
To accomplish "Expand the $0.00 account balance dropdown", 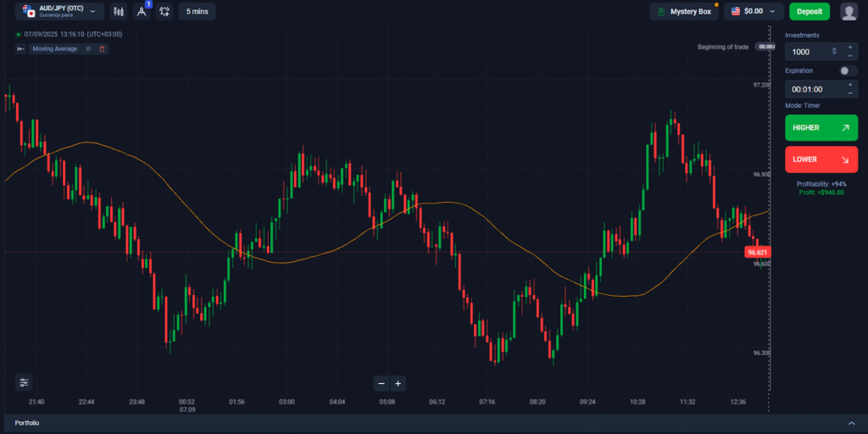I will (x=754, y=12).
